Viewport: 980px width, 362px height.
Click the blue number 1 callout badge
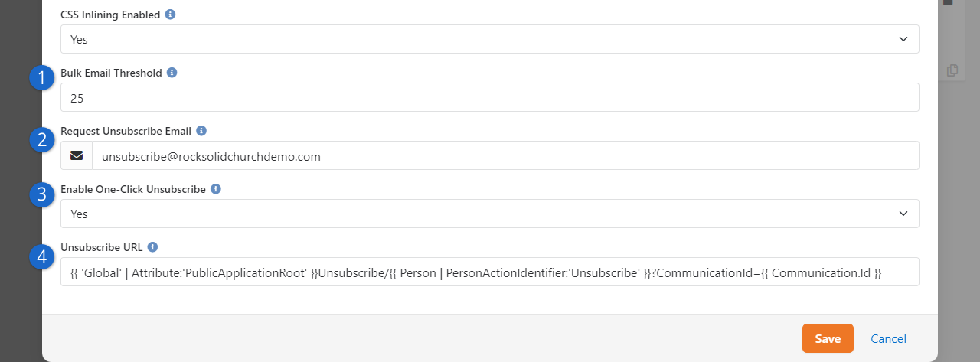click(x=42, y=78)
